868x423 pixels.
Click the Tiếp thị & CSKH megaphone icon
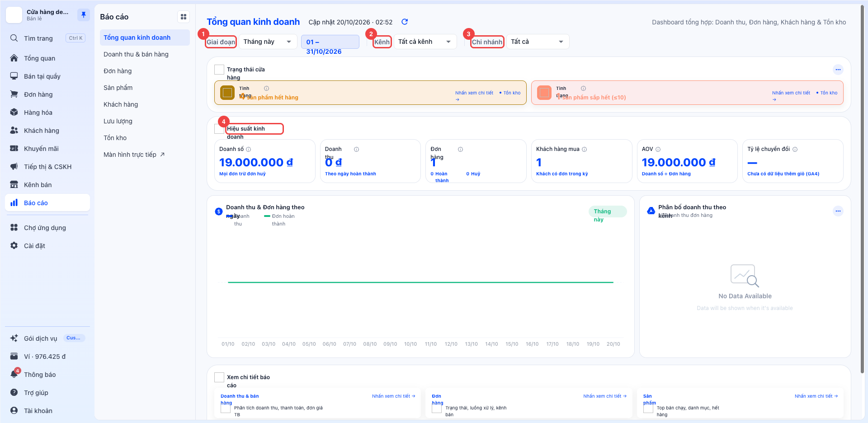coord(14,166)
